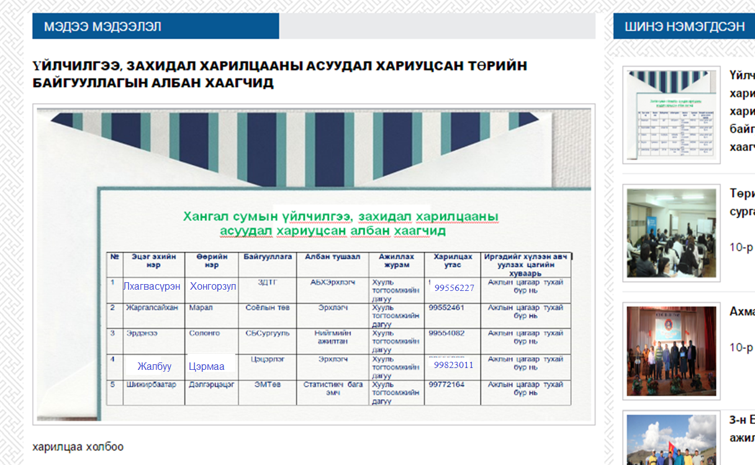
Task: Open the first sidebar thumbnail showing a table
Action: [669, 115]
